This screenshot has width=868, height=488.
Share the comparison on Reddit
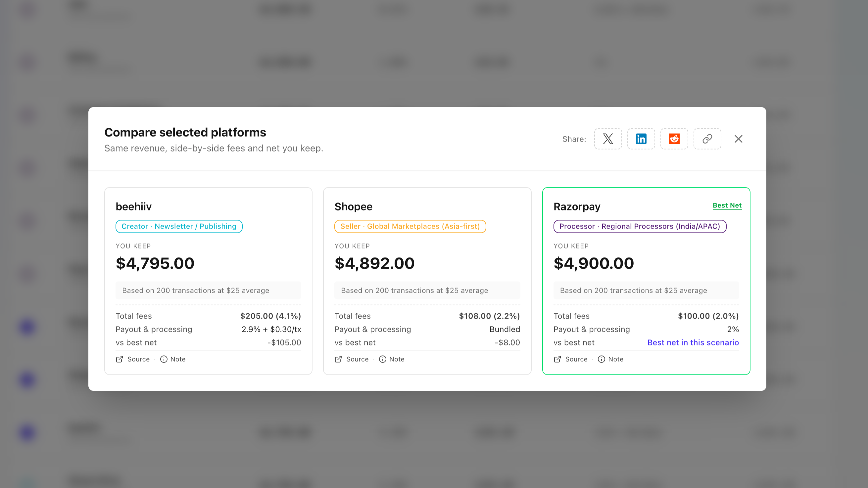[674, 139]
